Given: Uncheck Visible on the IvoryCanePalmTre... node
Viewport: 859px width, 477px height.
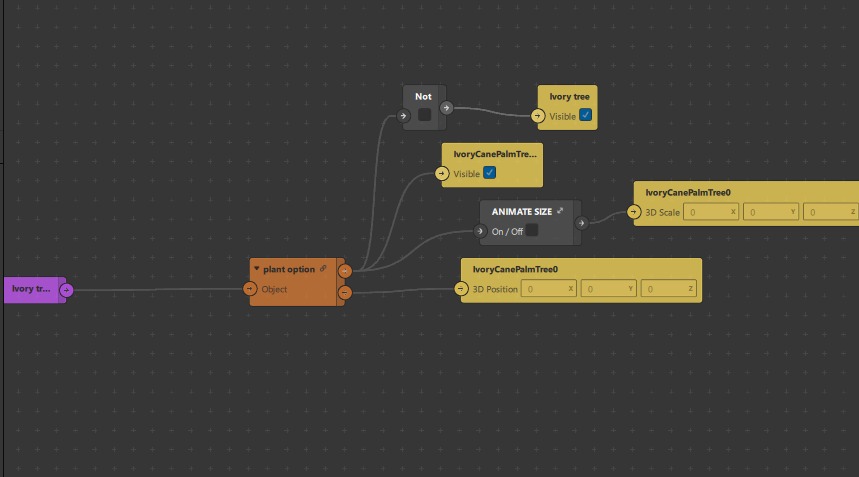Looking at the screenshot, I should (x=490, y=173).
